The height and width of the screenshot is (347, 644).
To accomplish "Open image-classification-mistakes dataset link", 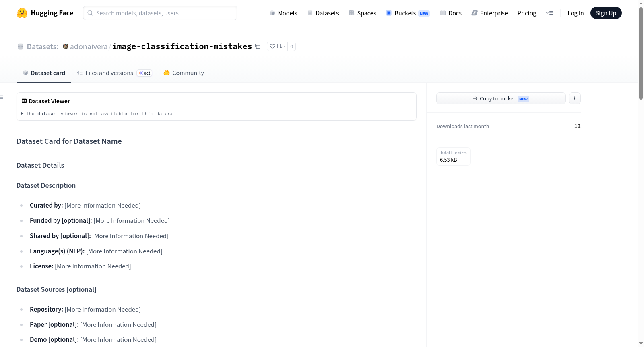I will click(x=182, y=46).
